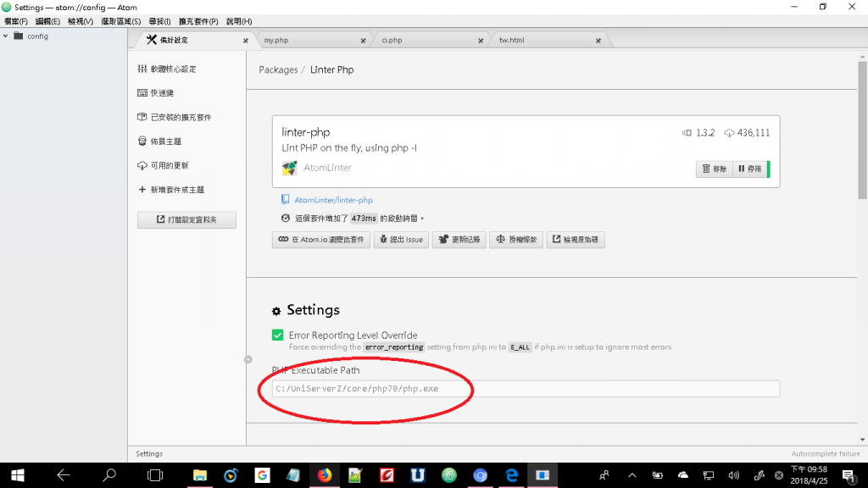Click the settings panel vertical scrollbar thumb
The width and height of the screenshot is (868, 488).
click(x=862, y=130)
